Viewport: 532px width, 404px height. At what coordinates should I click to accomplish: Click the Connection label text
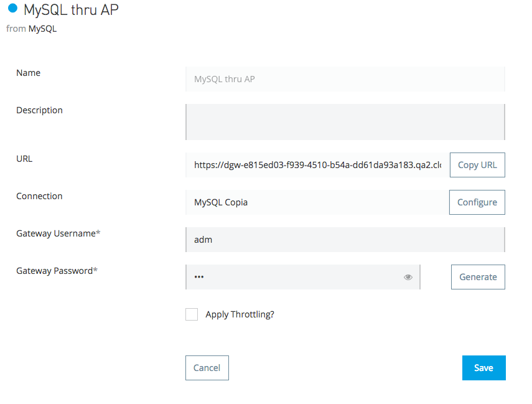(39, 196)
